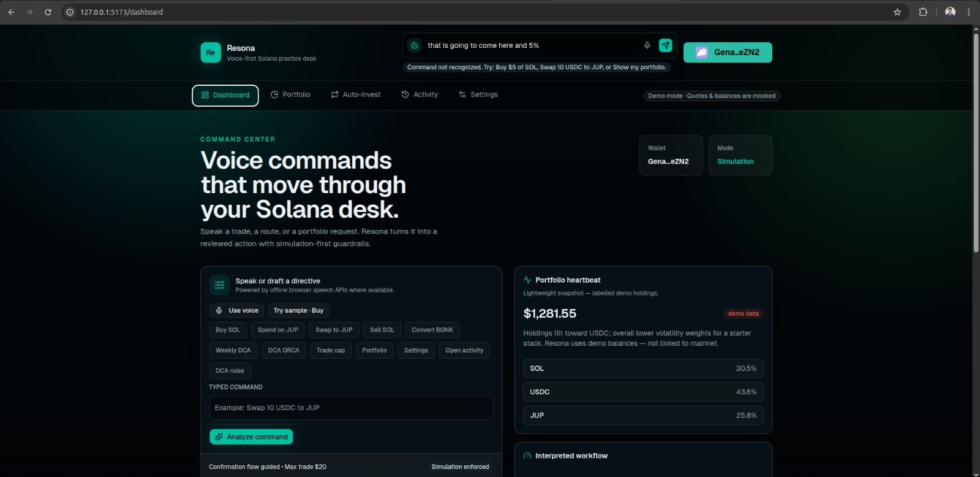Switch to the Auto-invest tab

coord(356,95)
